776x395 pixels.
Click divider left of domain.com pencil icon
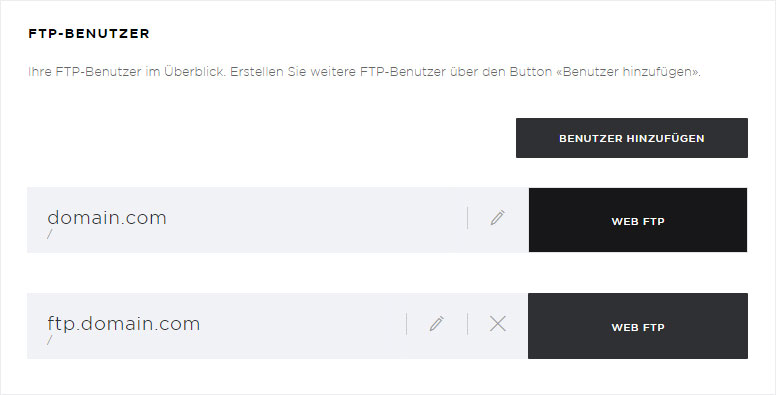(x=467, y=218)
